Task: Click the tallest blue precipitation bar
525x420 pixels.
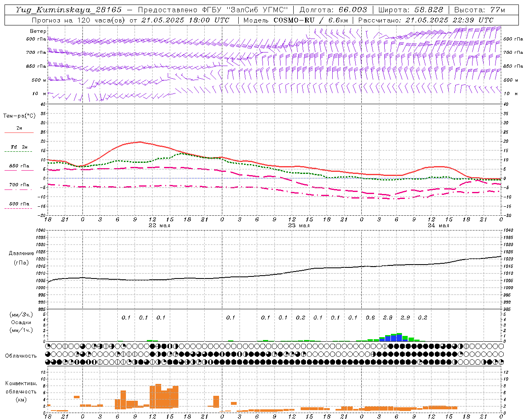Action: 399,338
